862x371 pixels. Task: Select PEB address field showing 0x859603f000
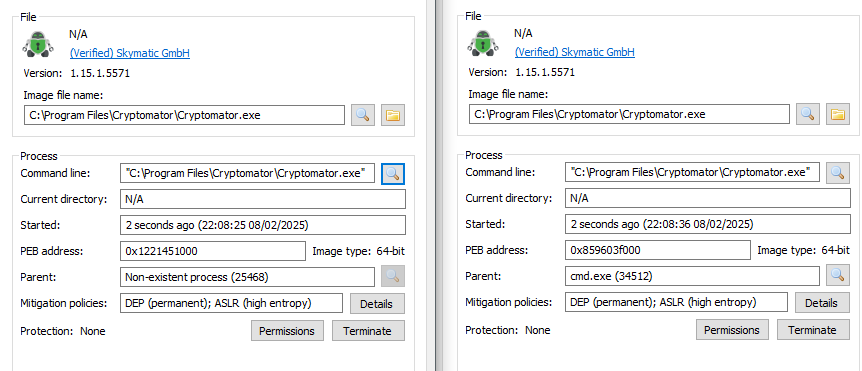(657, 250)
